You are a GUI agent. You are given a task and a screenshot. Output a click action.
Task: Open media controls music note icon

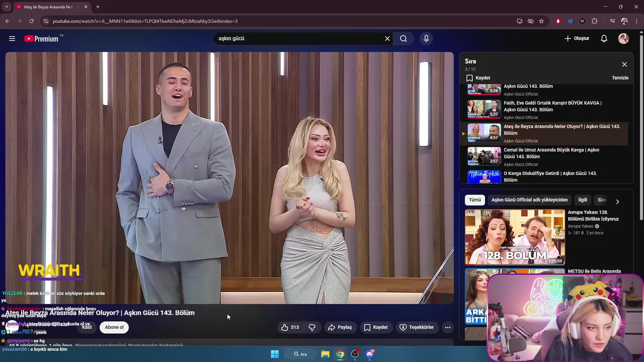(x=612, y=21)
